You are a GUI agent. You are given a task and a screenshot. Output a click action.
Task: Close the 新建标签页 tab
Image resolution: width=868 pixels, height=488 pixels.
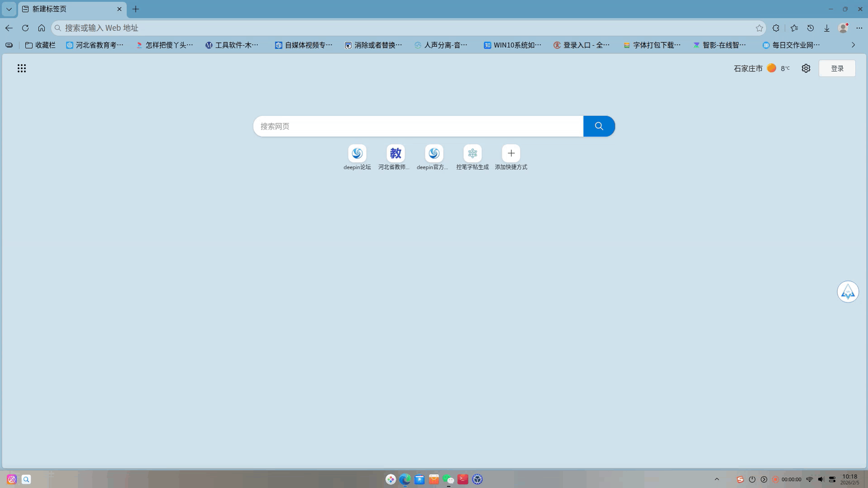click(119, 9)
